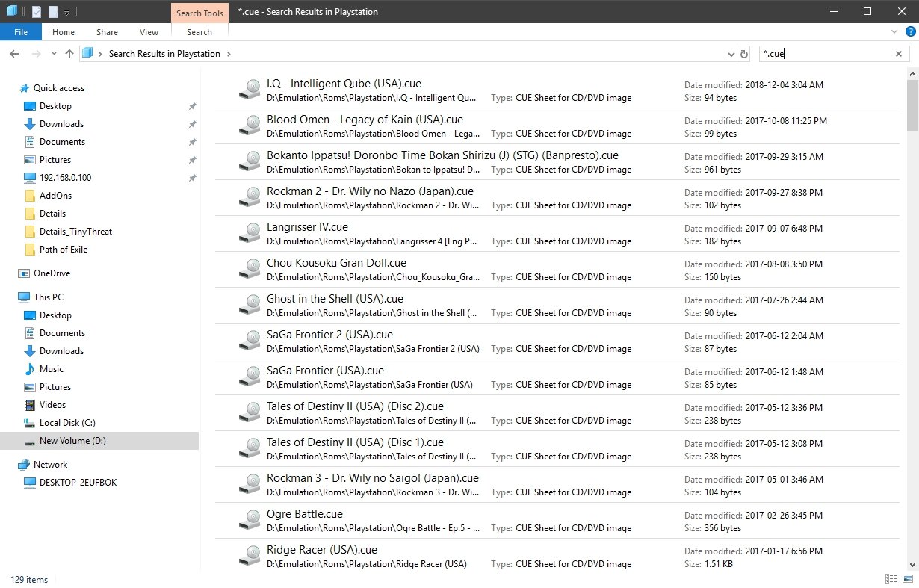Click the OneDrive cloud icon
Viewport: 919px width, 588px height.
click(x=24, y=273)
